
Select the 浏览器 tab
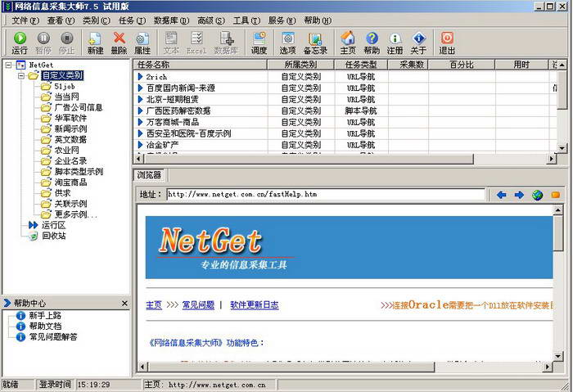[149, 175]
